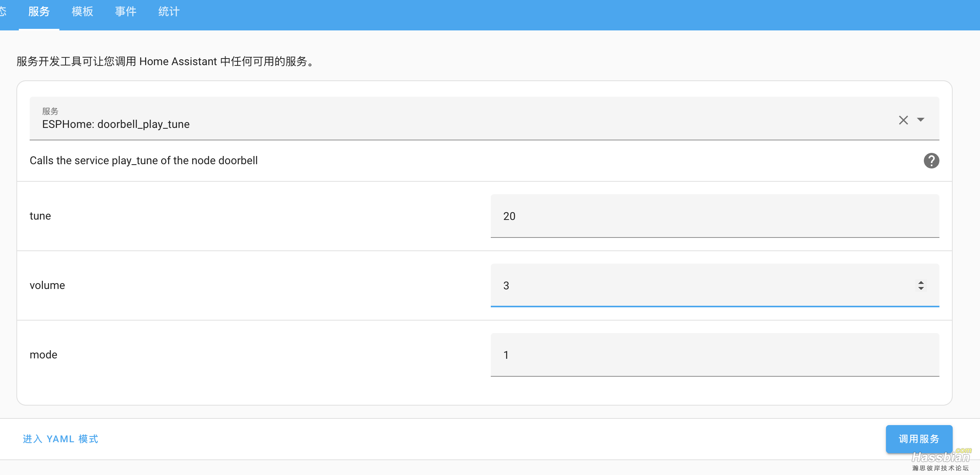This screenshot has width=980, height=475.
Task: Open the 统计 tab
Action: [x=169, y=12]
